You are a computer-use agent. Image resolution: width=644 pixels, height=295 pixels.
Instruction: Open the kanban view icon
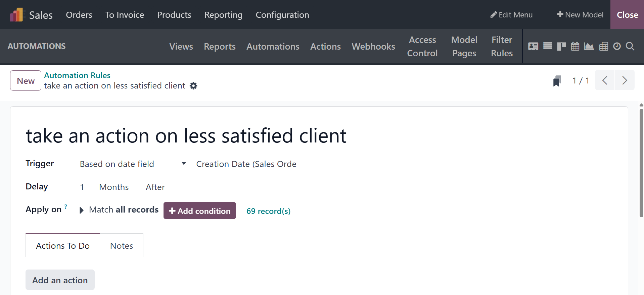coord(561,46)
